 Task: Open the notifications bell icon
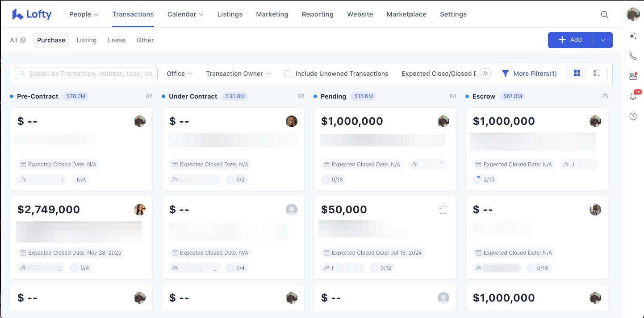coord(633,96)
